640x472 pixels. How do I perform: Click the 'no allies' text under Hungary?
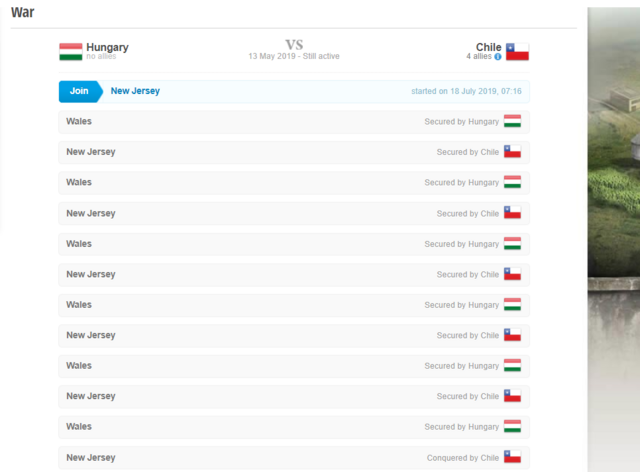pos(101,56)
